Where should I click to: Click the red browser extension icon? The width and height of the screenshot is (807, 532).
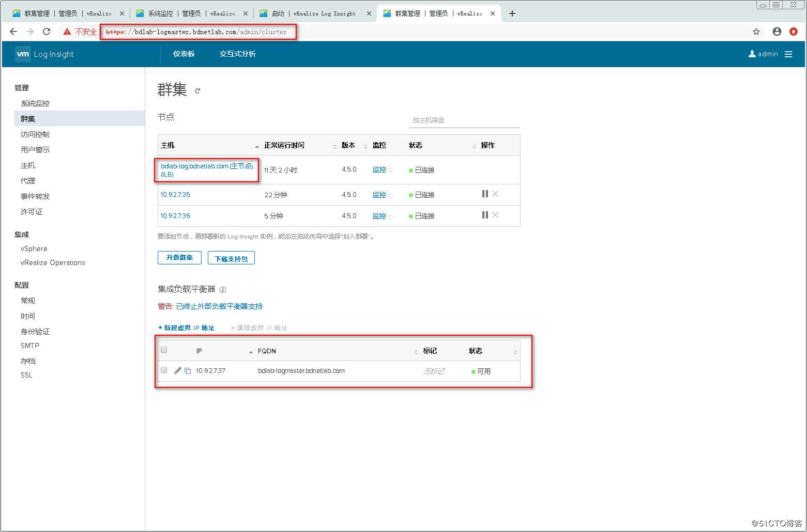click(x=794, y=32)
